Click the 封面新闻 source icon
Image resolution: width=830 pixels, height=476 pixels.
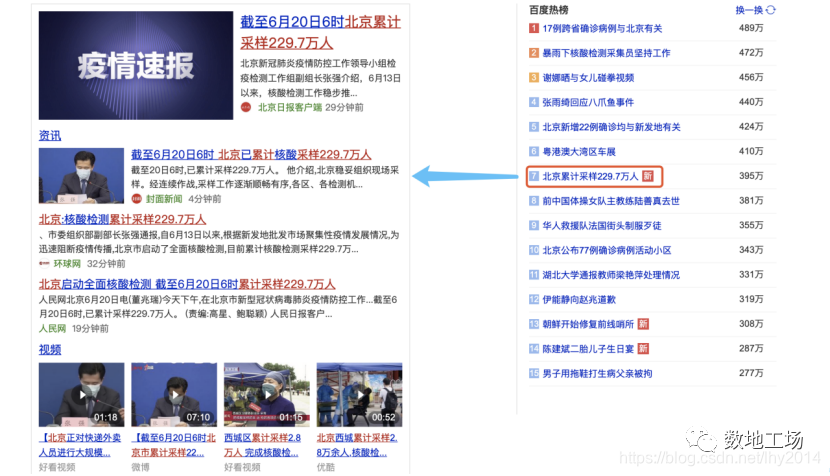coord(137,199)
